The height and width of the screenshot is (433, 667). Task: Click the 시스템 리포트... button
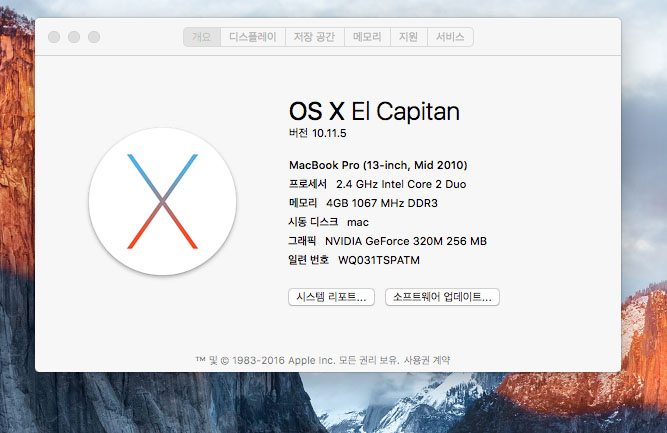[x=331, y=297]
